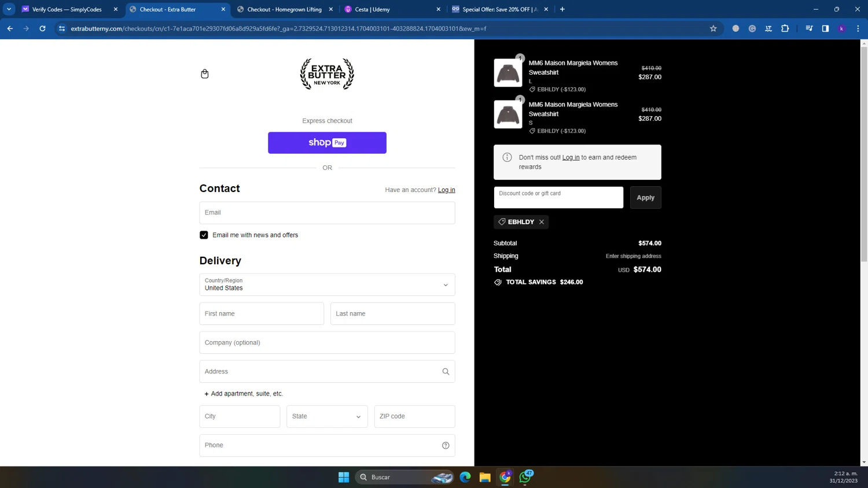This screenshot has width=868, height=488.
Task: Uncheck Email me with news and offers
Action: click(x=204, y=235)
